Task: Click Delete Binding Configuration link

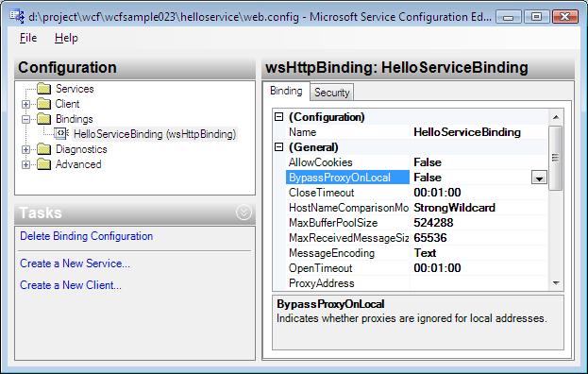Action: coord(86,236)
